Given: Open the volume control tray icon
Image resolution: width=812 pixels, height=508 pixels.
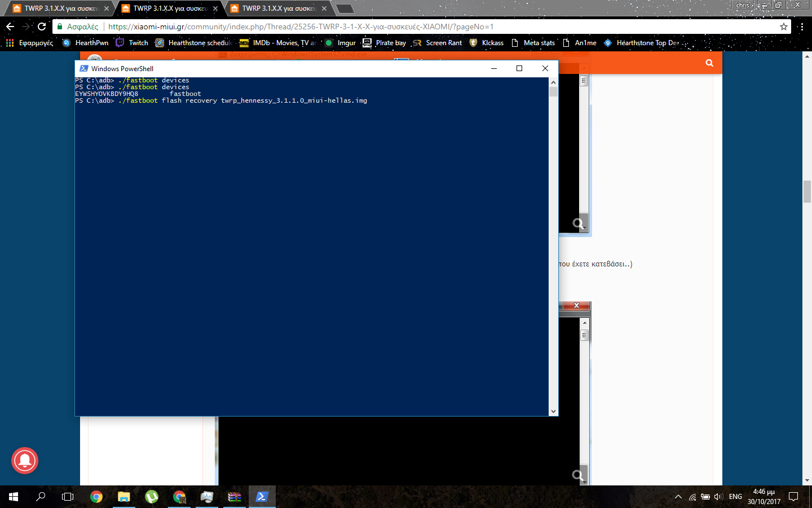Looking at the screenshot, I should tap(718, 497).
